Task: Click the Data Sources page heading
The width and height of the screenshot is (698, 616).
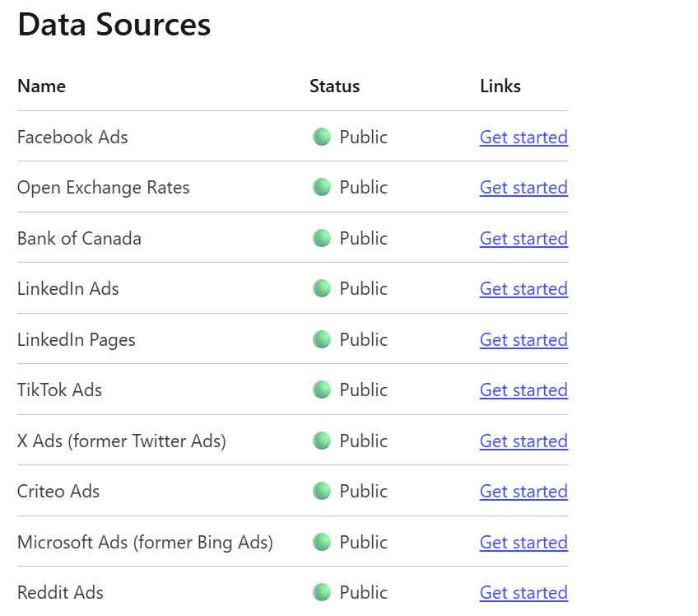Action: pos(114,26)
